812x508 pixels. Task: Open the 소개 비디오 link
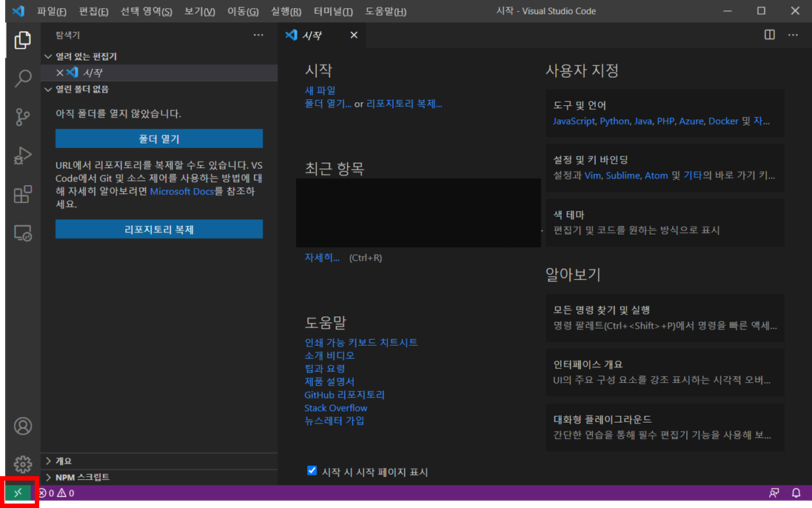pos(329,355)
